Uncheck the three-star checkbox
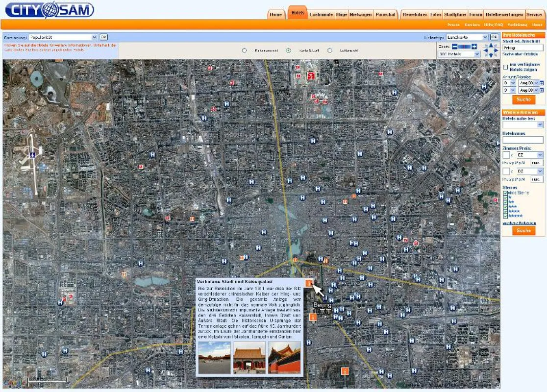This screenshot has height=392, width=547. click(x=505, y=207)
